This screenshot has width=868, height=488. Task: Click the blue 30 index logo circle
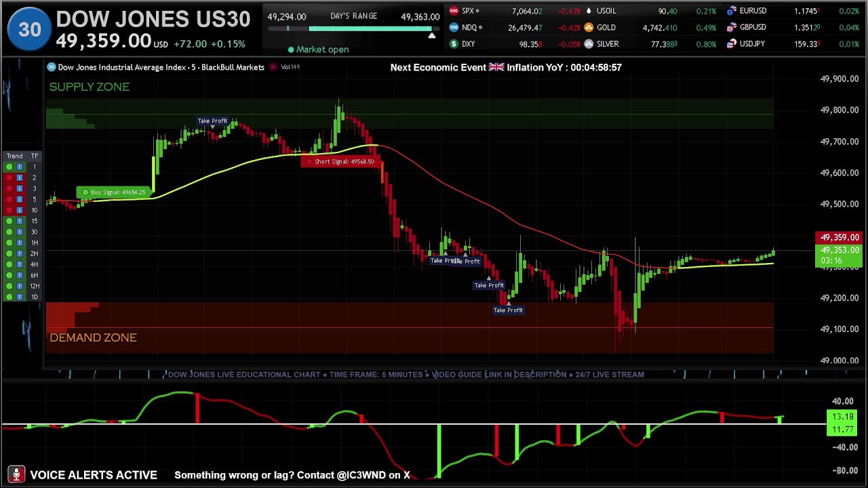point(29,29)
